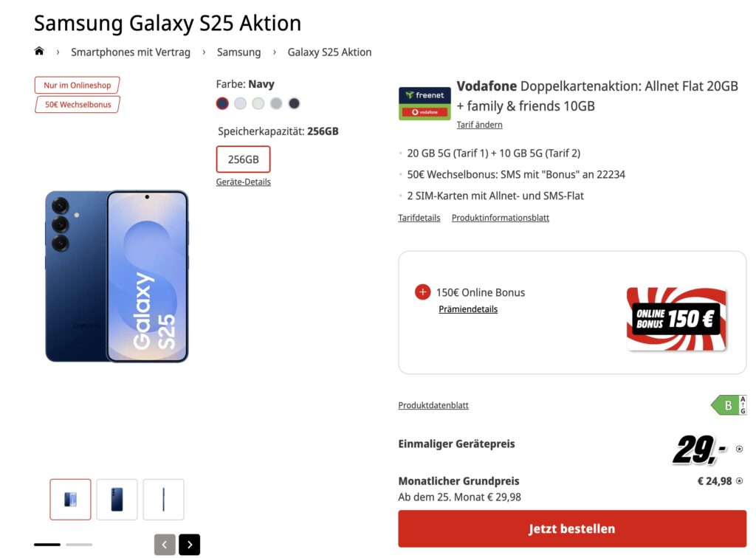The height and width of the screenshot is (558, 756).
Task: Click the red plus icon for Online Bonus
Action: coord(422,292)
